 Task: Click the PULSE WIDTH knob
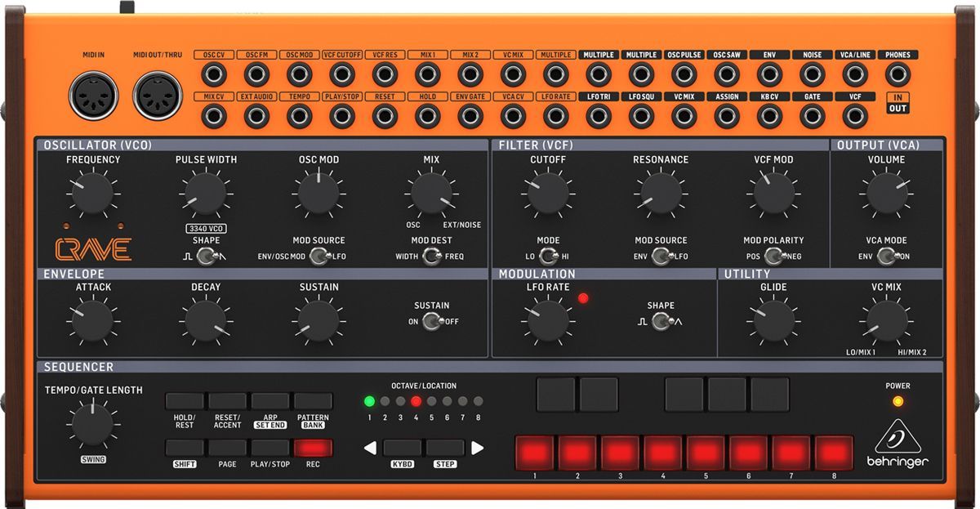point(206,194)
